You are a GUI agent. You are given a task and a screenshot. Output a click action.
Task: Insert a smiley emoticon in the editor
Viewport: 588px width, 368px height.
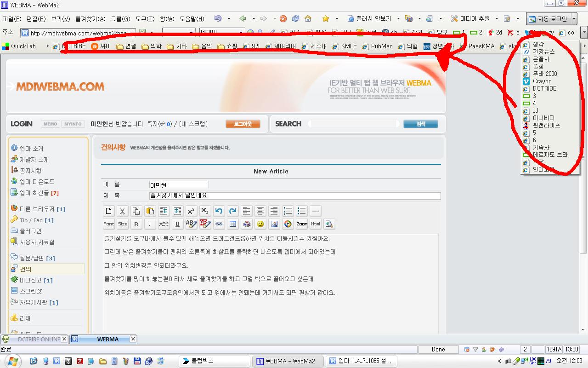260,224
